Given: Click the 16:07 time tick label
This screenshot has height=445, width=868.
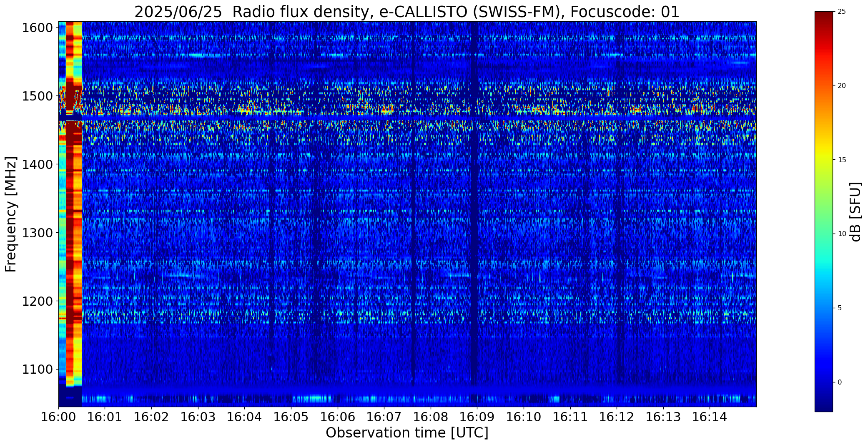Looking at the screenshot, I should coord(384,417).
